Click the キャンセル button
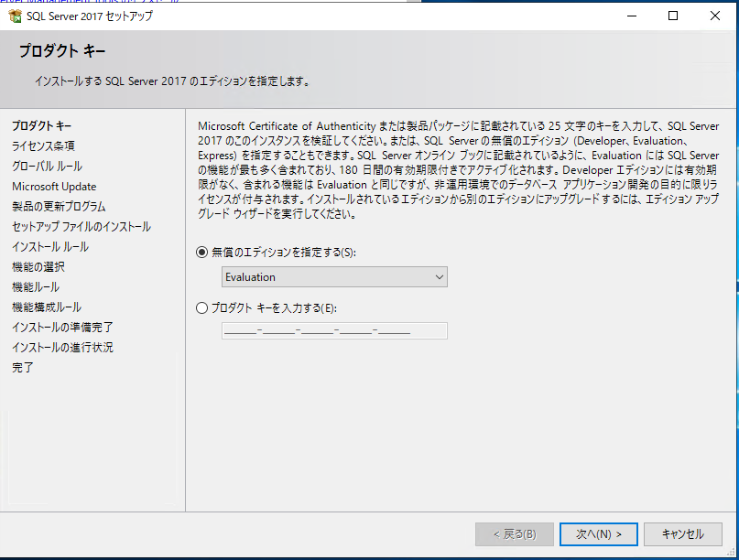The height and width of the screenshot is (560, 739). (683, 534)
